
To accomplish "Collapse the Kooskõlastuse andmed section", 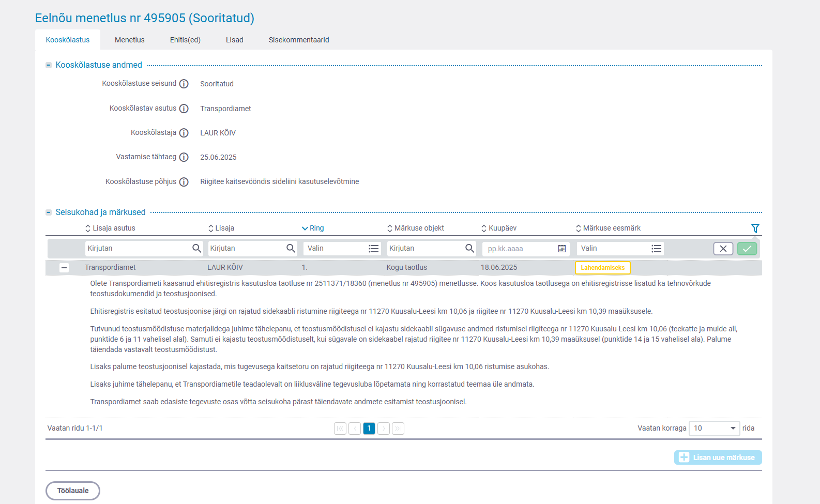I will coord(49,65).
